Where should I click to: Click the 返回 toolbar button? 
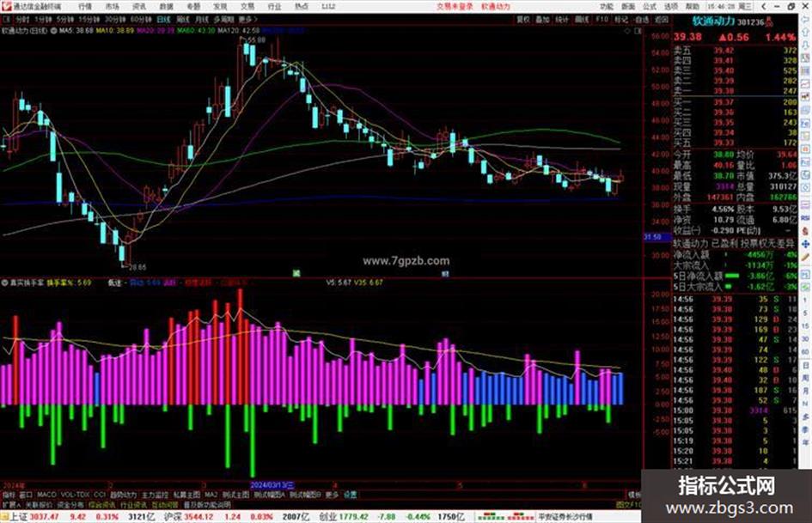tap(662, 19)
